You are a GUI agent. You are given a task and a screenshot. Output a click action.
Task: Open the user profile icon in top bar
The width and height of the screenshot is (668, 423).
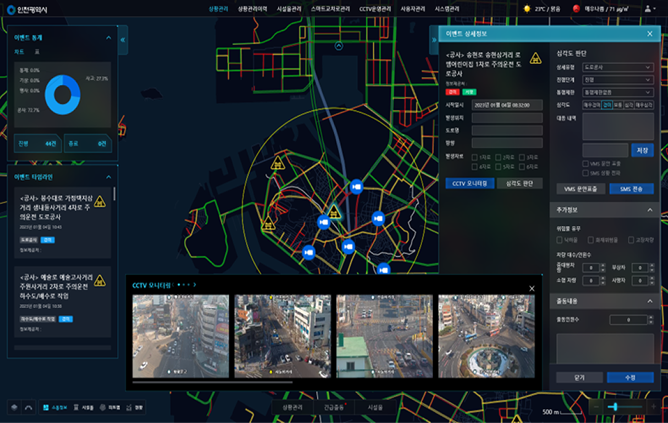648,9
